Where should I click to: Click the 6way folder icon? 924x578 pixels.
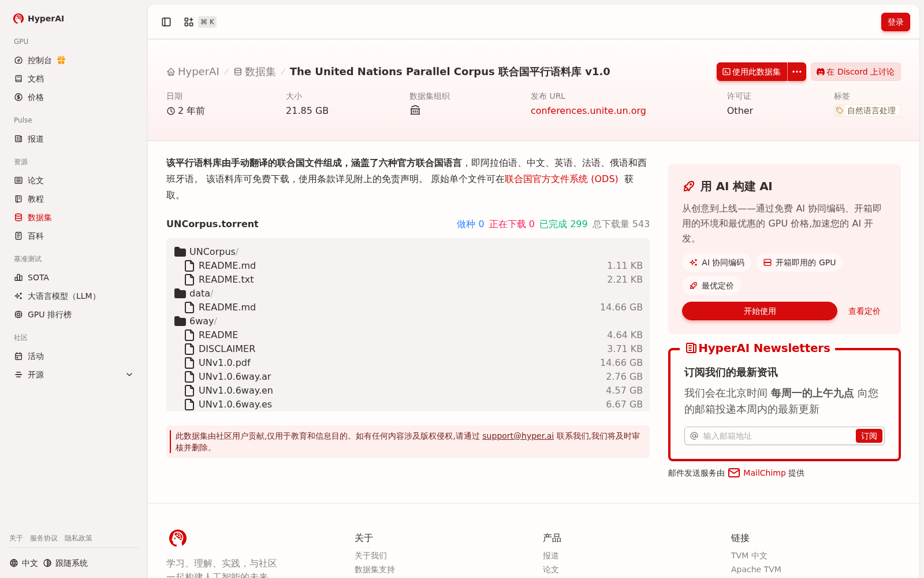180,321
